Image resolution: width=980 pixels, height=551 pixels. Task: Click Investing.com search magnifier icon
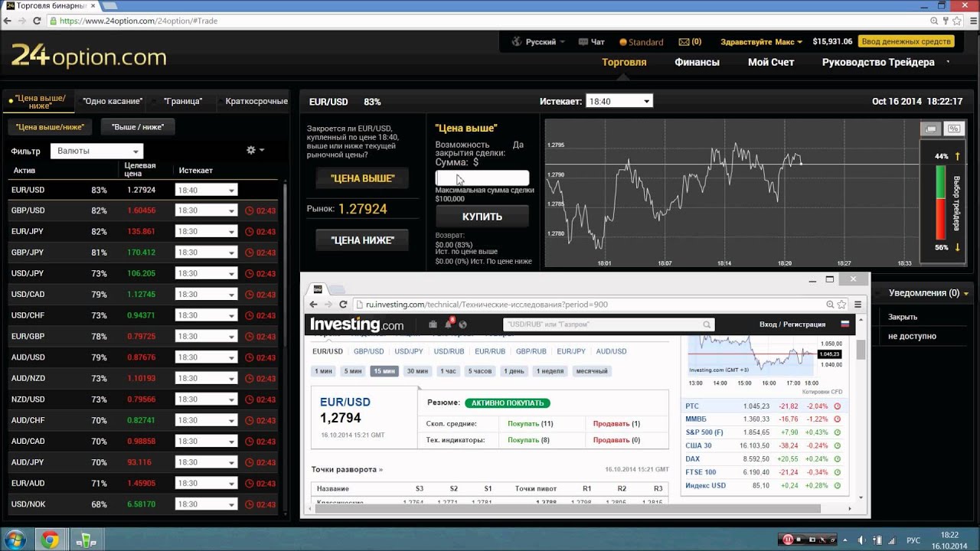[x=707, y=324]
